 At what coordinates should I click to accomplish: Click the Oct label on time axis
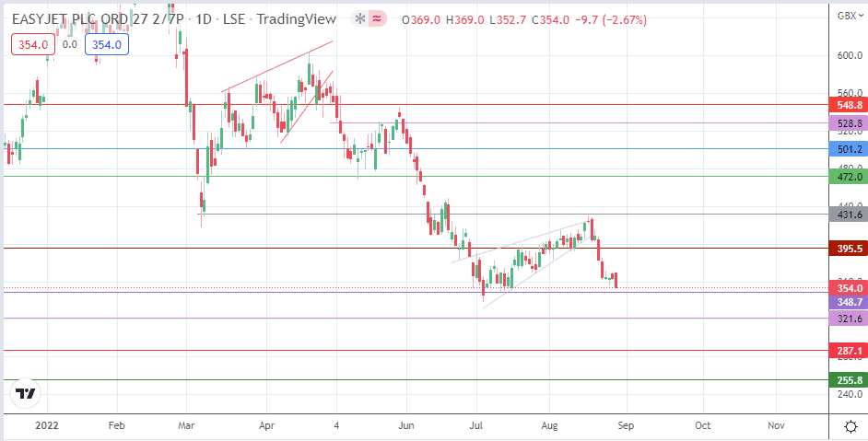pos(703,425)
